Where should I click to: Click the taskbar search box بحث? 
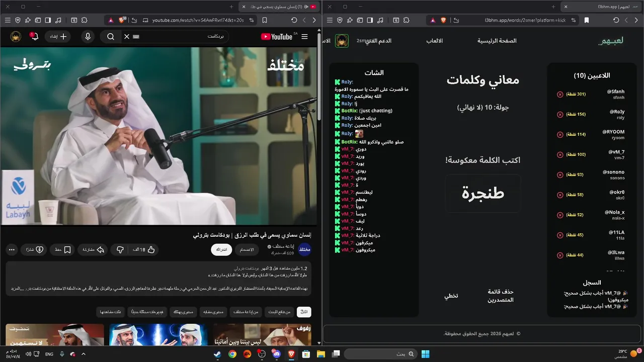coord(380,354)
